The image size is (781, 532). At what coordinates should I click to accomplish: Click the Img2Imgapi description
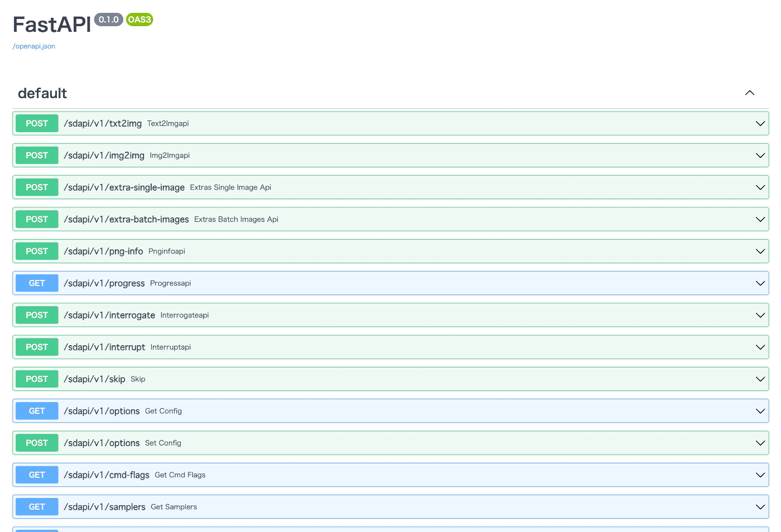point(170,156)
